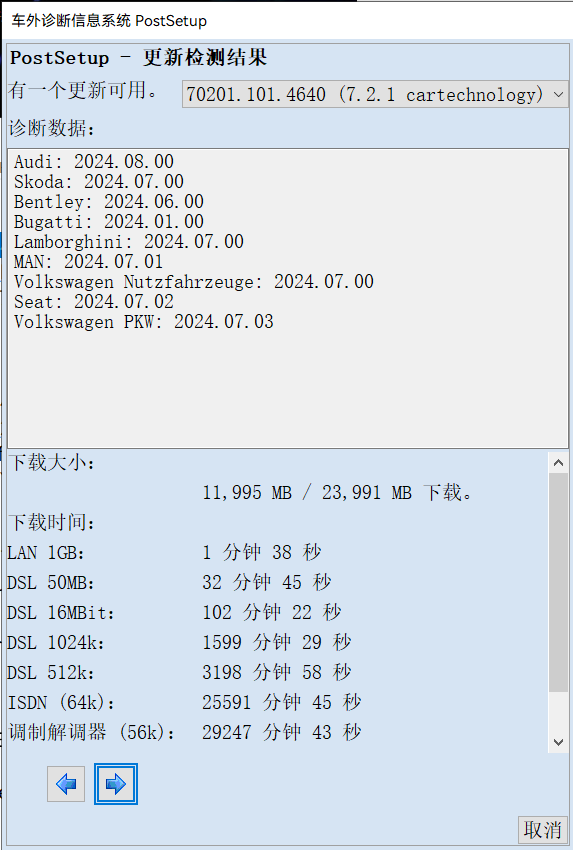The height and width of the screenshot is (850, 573).
Task: Click the blue forward arrow button
Action: click(x=116, y=784)
